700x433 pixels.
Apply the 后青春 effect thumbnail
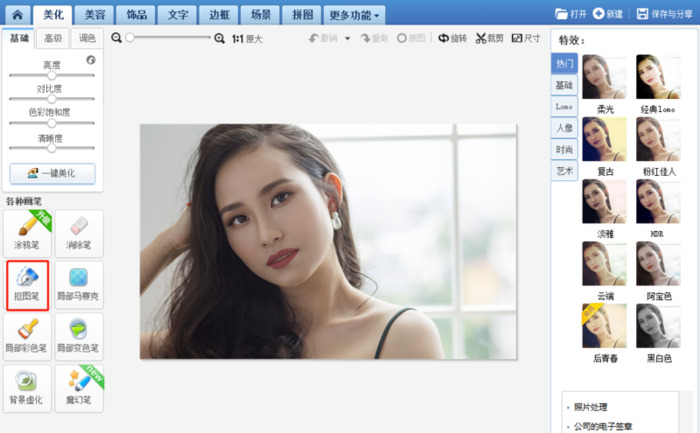point(604,326)
